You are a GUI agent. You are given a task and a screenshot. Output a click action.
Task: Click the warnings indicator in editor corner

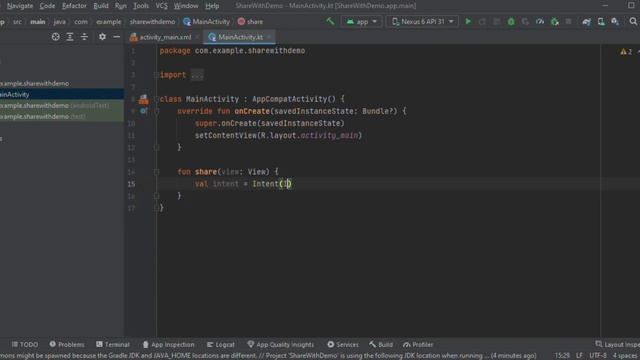tap(626, 52)
